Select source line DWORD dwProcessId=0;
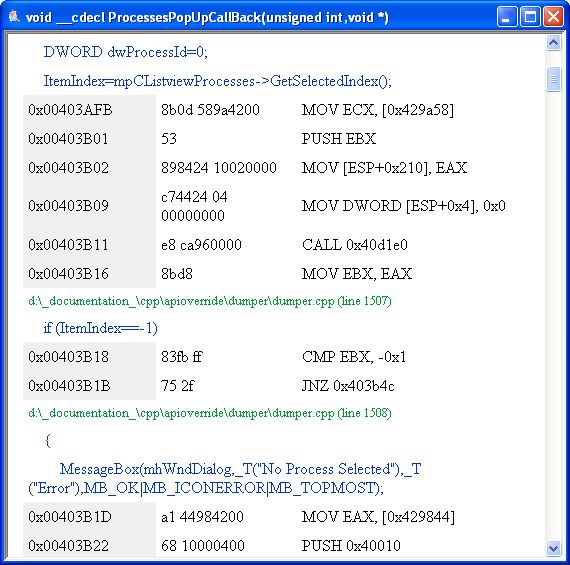The image size is (570, 565). (125, 52)
